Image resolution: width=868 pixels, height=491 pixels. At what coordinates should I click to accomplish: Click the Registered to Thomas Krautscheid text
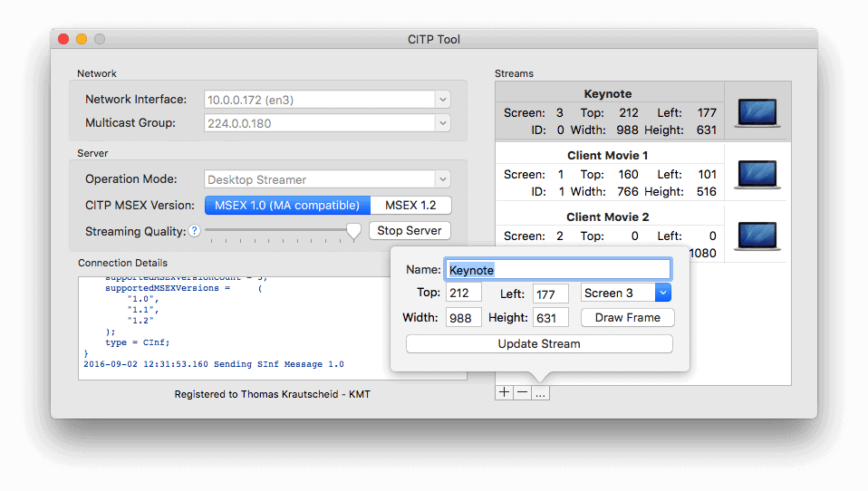point(273,394)
